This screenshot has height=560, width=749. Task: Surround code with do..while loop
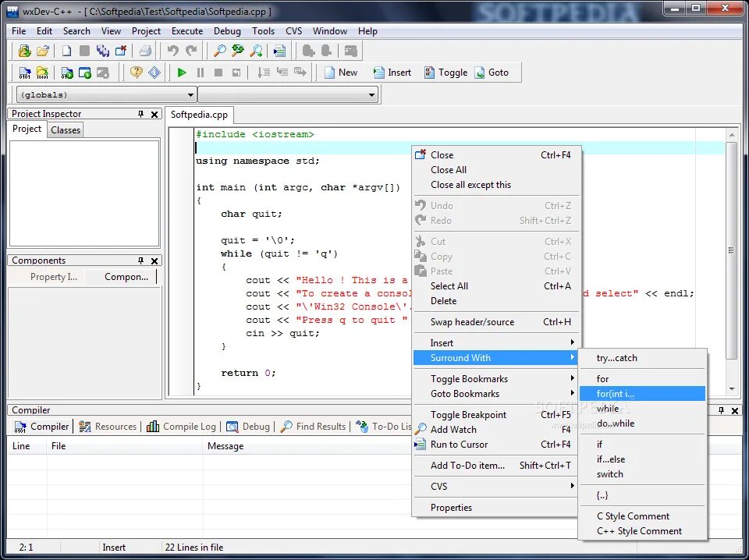pyautogui.click(x=642, y=423)
